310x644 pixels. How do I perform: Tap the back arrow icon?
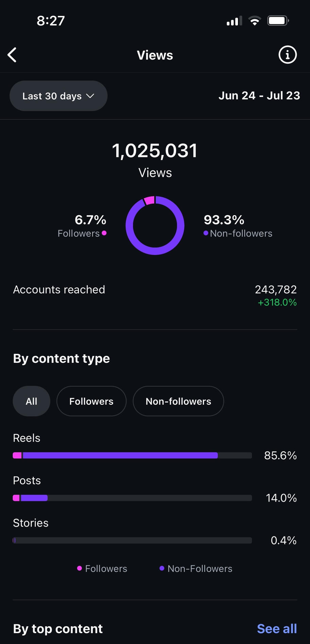12,55
